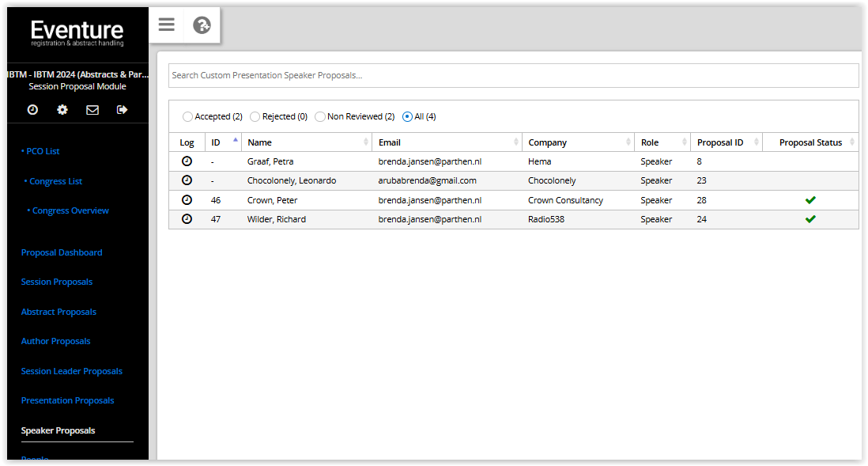Click ID 47 cell
The width and height of the screenshot is (868, 466).
tap(215, 219)
